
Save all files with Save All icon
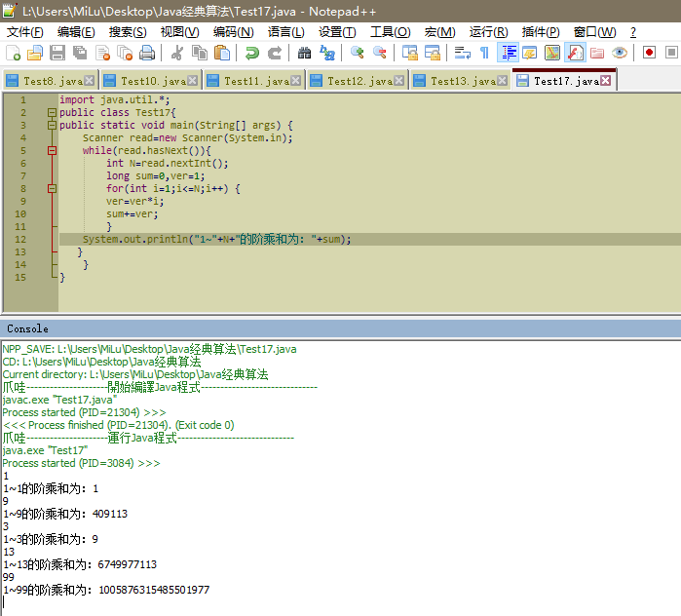pos(80,53)
